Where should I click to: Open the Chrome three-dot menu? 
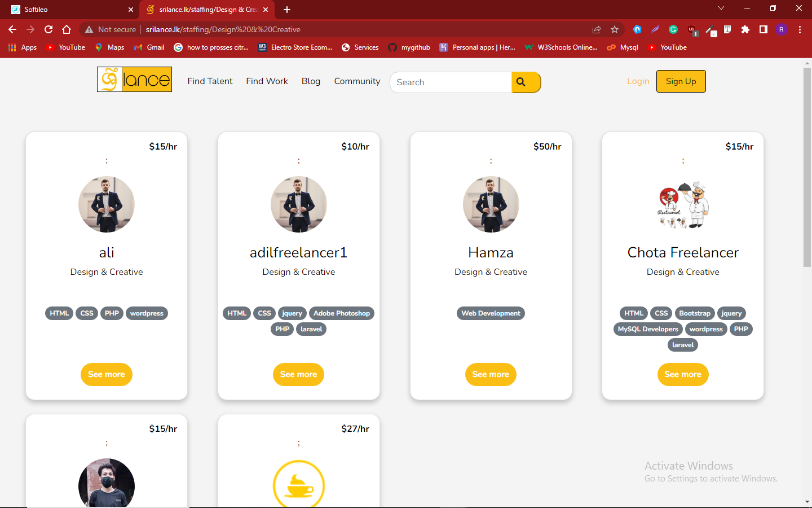(800, 29)
